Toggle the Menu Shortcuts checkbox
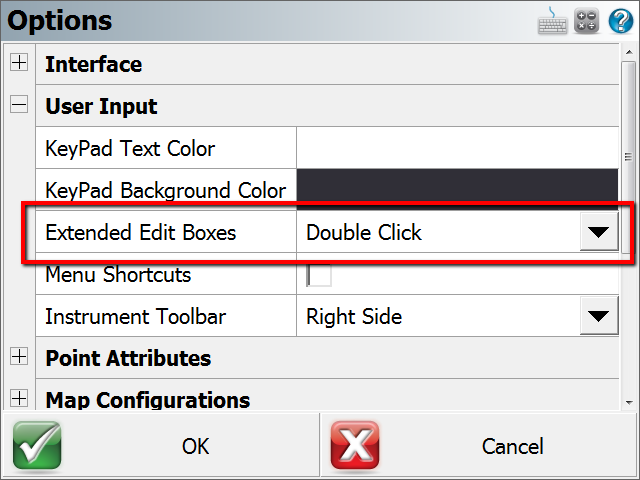640x480 pixels. 319,274
